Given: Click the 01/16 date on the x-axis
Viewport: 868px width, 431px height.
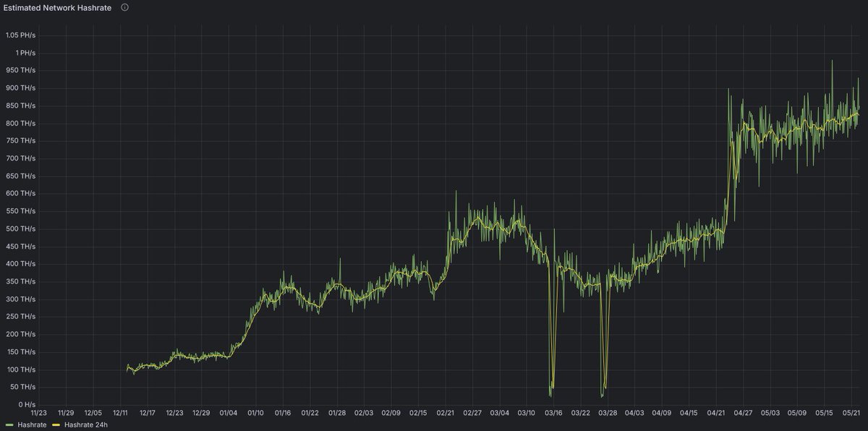Looking at the screenshot, I should point(283,413).
